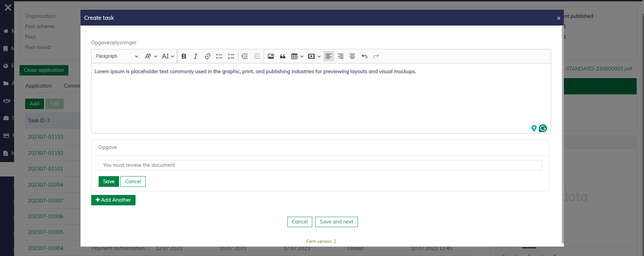Viewport: 644px width, 256px height.
Task: Open the Grammarly widget in the editor
Action: tap(543, 128)
